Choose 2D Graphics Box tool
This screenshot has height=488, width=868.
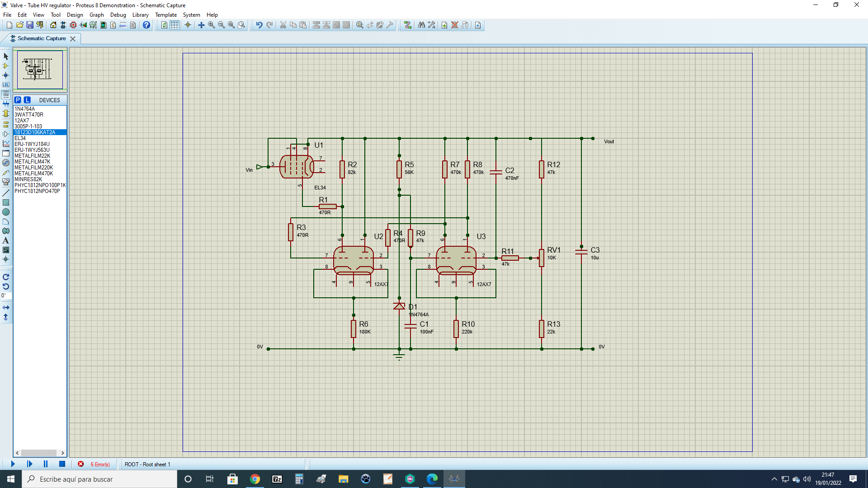point(6,202)
